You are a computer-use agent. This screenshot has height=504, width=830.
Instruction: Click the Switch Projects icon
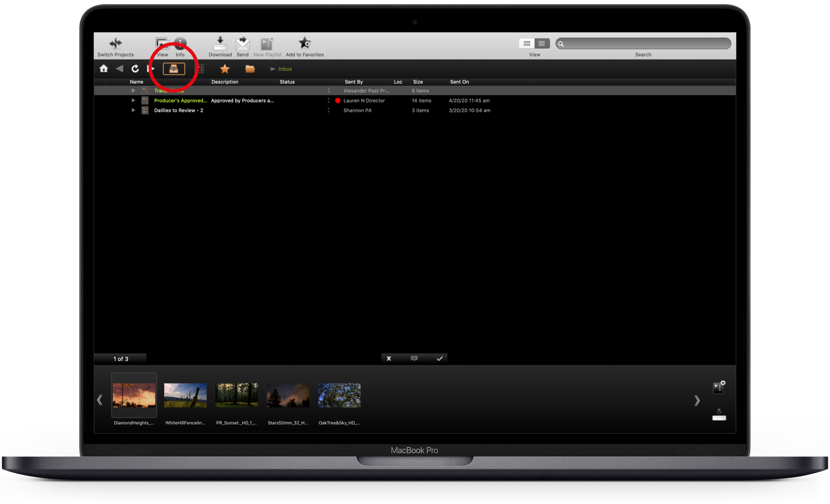point(115,43)
